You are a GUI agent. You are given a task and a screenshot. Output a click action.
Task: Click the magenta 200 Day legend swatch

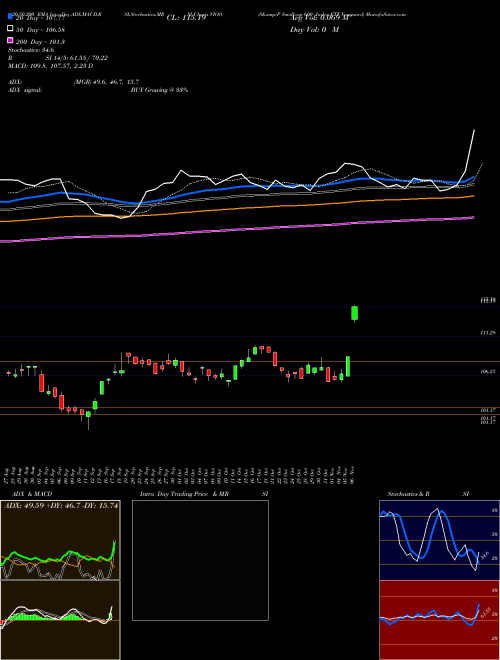pos(10,40)
